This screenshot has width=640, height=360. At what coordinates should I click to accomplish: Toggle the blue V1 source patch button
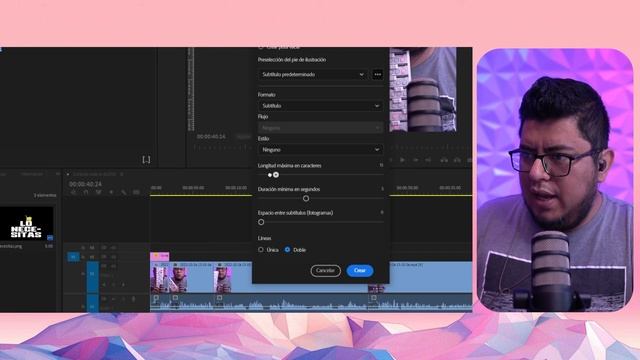tap(73, 257)
